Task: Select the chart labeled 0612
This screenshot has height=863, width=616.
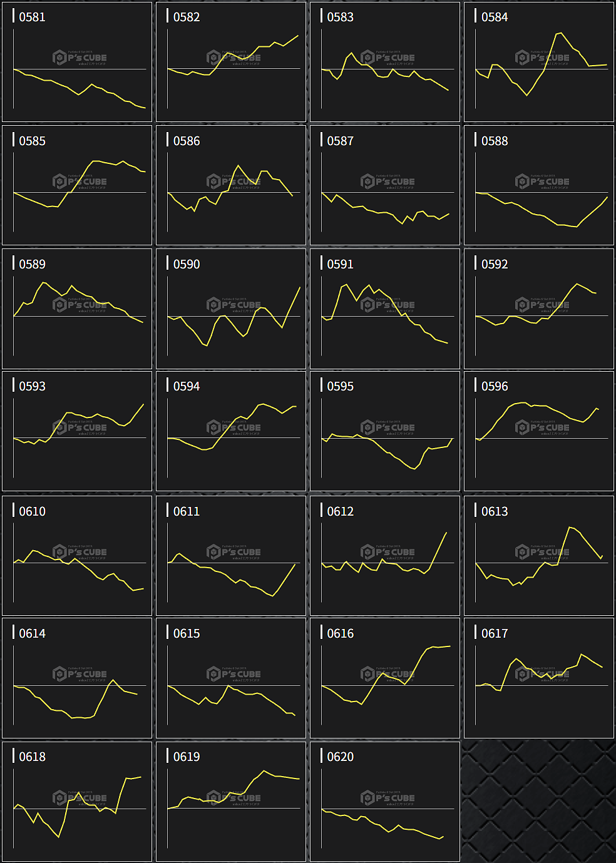Action: pos(385,556)
